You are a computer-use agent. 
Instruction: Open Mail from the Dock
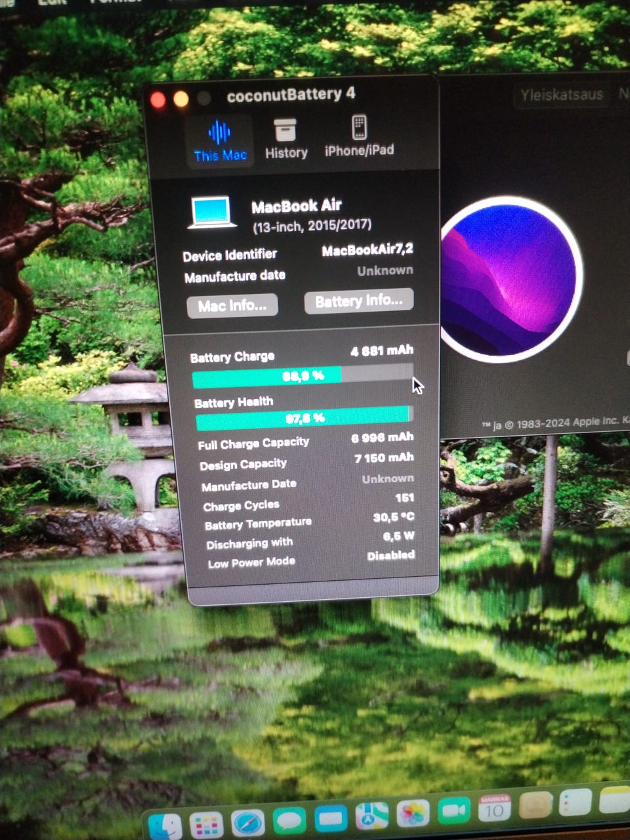(330, 818)
